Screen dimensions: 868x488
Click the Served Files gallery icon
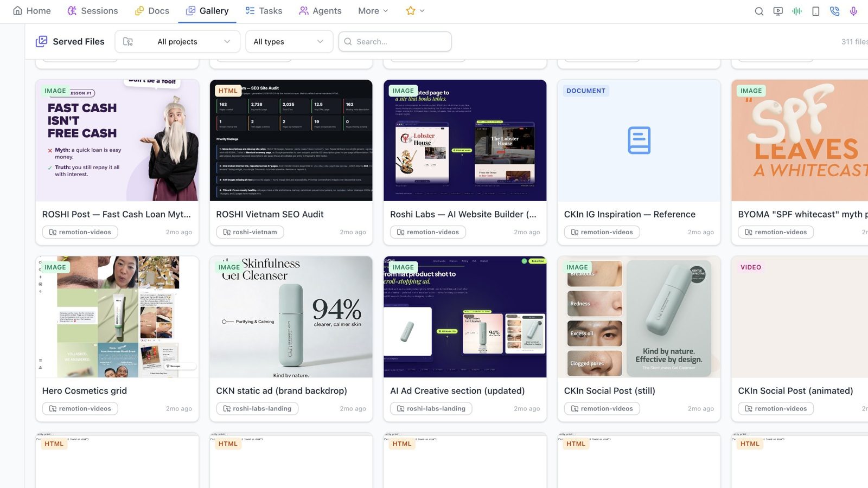(x=41, y=41)
